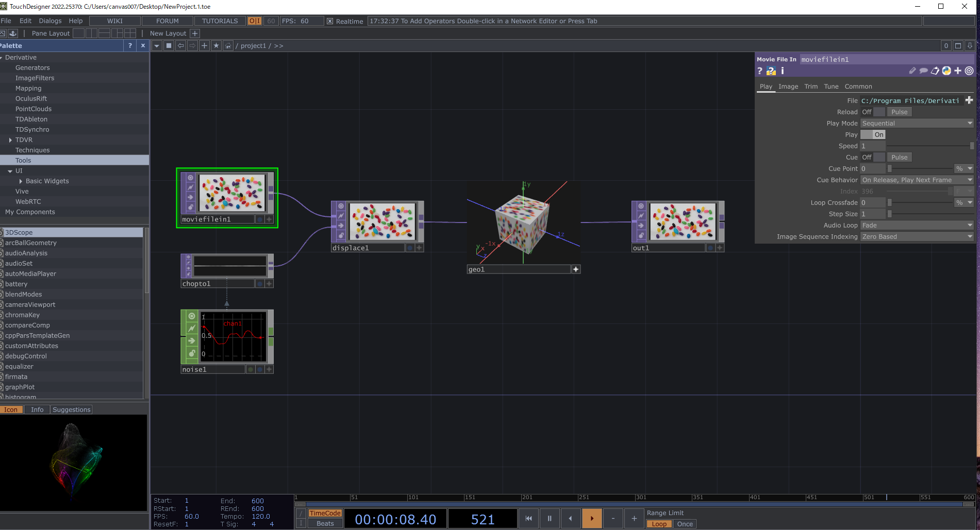980x530 pixels.
Task: Open the File menu
Action: (6, 21)
